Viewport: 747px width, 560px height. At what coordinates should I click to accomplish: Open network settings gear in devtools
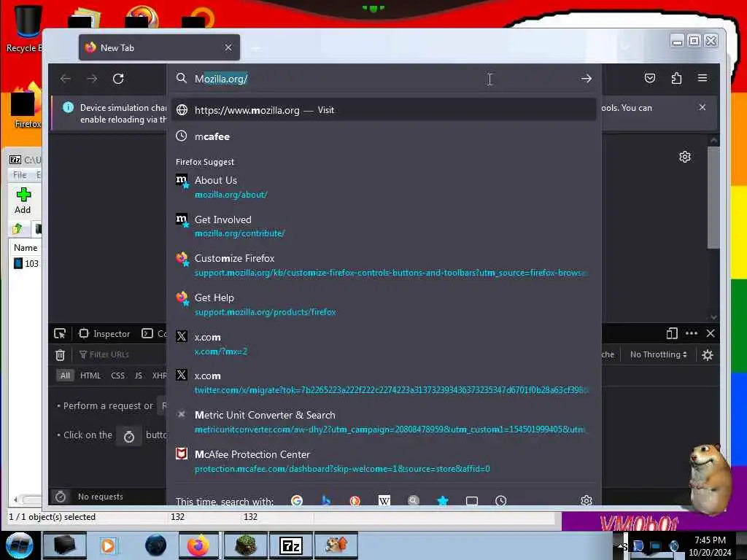(x=708, y=355)
